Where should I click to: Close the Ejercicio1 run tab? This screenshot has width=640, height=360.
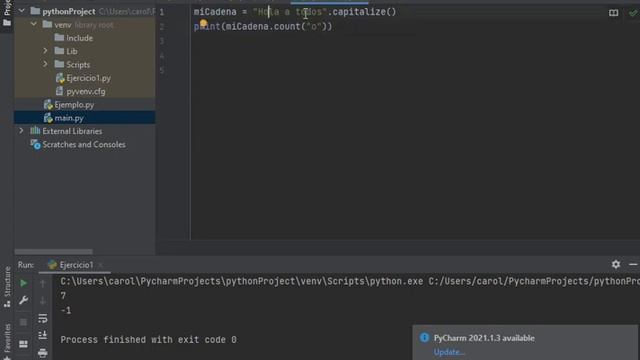[100, 265]
